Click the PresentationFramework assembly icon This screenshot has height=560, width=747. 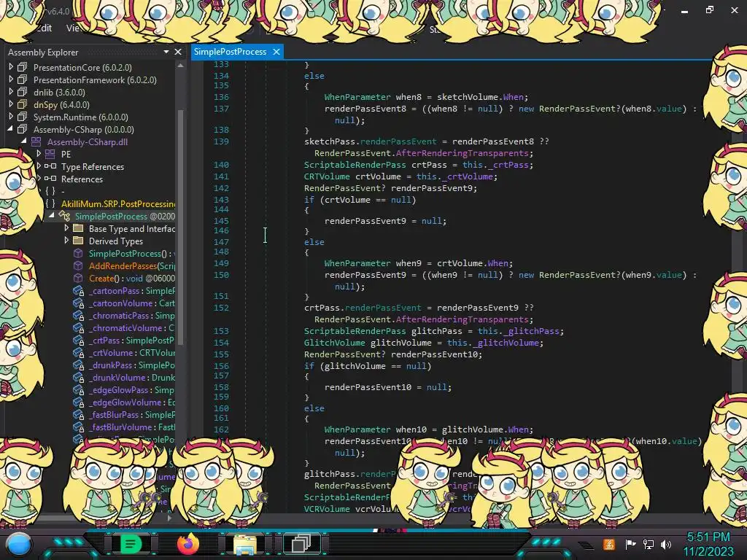click(22, 79)
